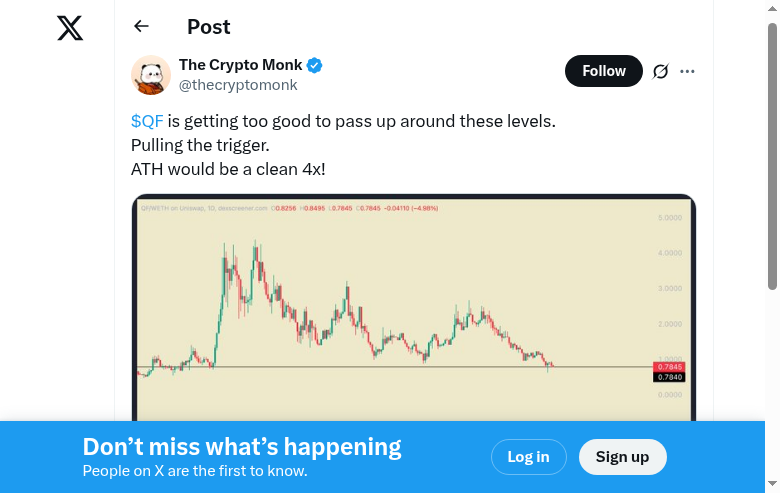Open the $QF cashtag link
The image size is (780, 493).
147,121
